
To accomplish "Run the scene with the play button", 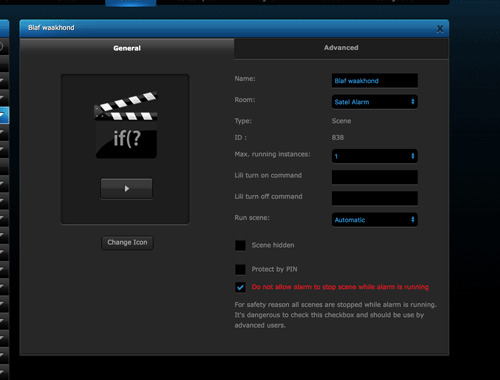I will click(127, 188).
